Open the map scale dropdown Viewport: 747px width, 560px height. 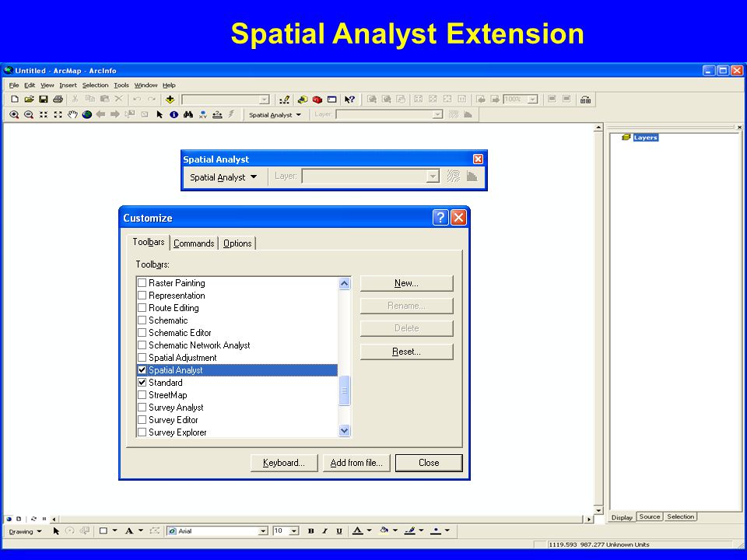pos(265,100)
